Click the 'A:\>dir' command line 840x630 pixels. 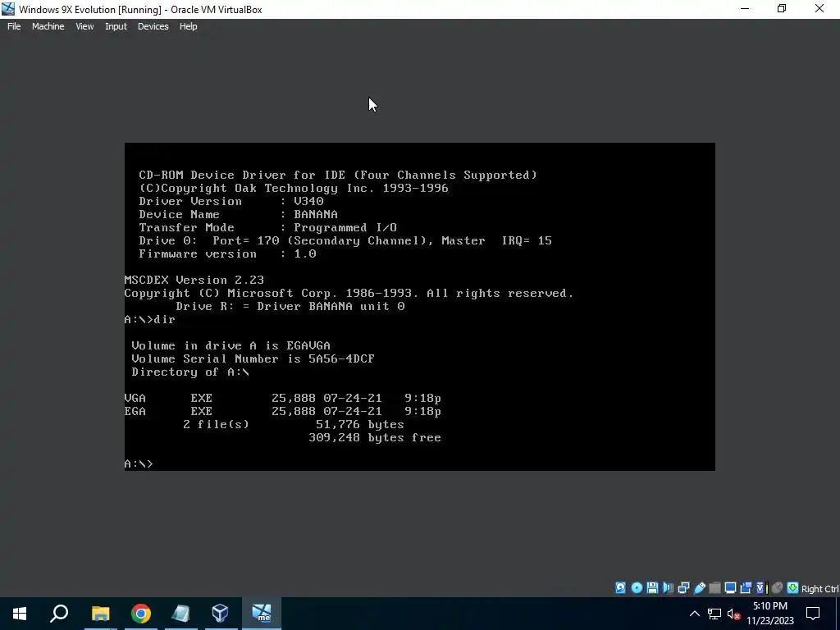150,319
